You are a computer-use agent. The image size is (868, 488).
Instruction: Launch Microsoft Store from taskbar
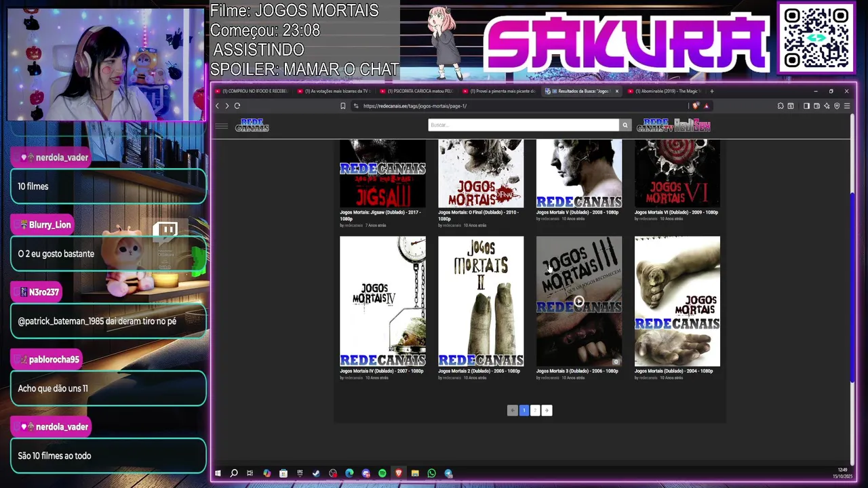pyautogui.click(x=283, y=473)
